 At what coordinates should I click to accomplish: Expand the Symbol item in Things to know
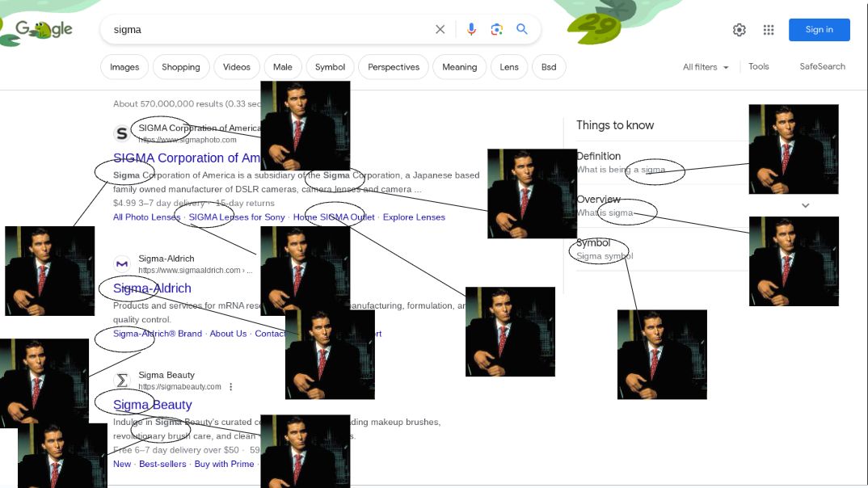coord(593,243)
